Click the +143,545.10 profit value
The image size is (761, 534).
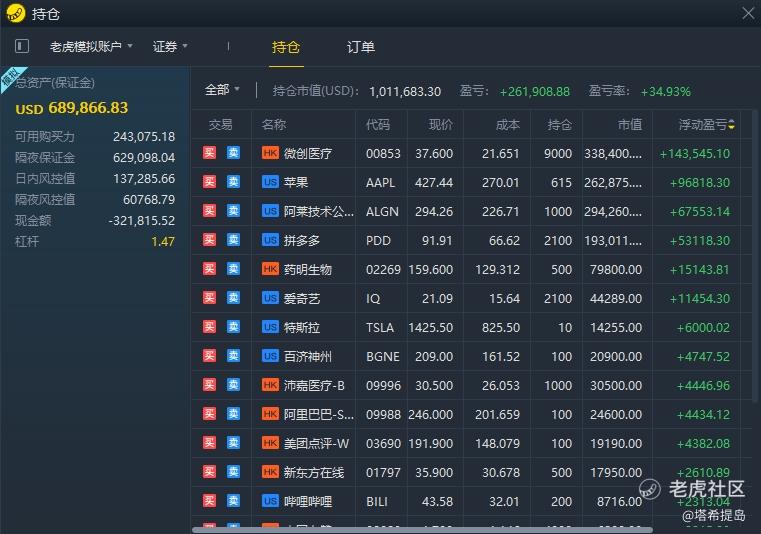(695, 154)
